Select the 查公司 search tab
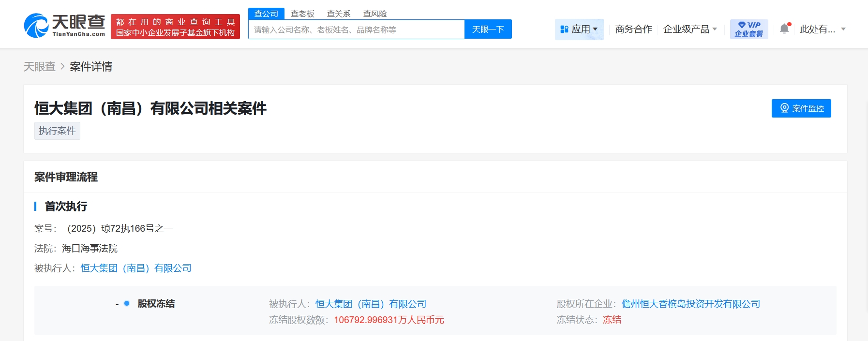The image size is (868, 341). 266,14
